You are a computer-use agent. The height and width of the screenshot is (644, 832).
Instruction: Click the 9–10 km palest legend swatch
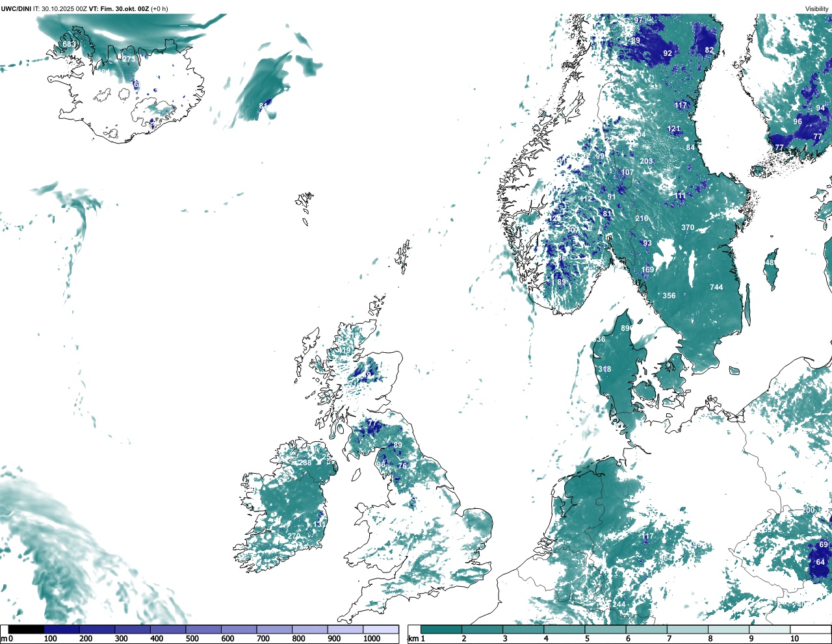tap(770, 629)
